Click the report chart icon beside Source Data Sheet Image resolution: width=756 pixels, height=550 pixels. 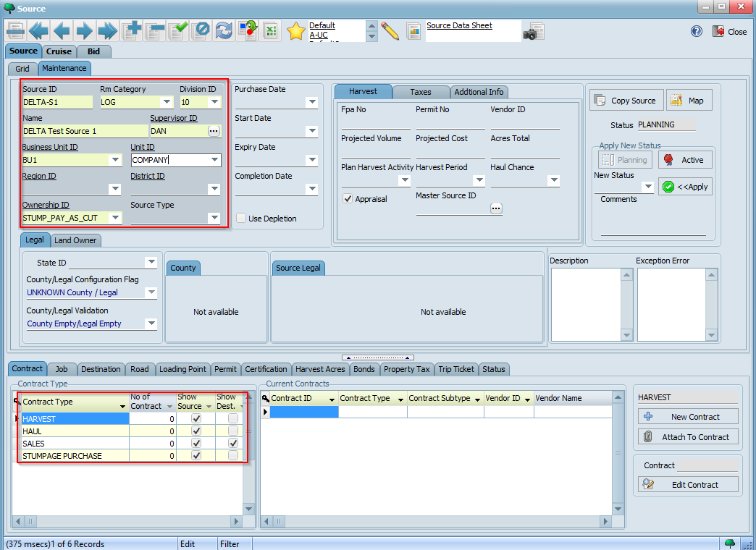[413, 32]
